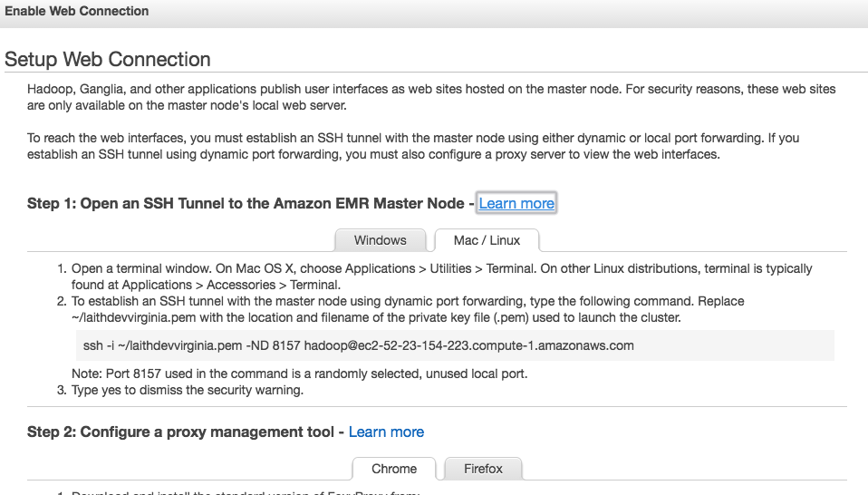868x495 pixels.
Task: Switch to the Firefox tab
Action: click(483, 469)
